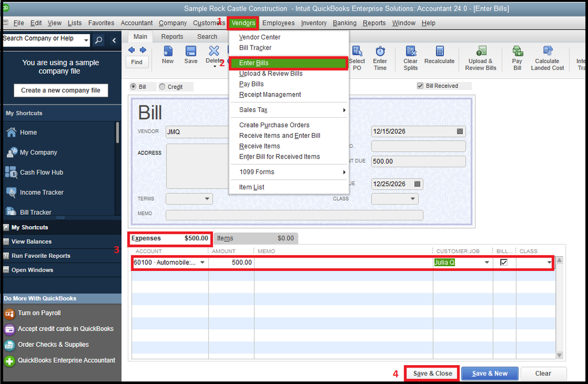
Task: Expand the Search Company or Help dropdown
Action: tap(87, 40)
